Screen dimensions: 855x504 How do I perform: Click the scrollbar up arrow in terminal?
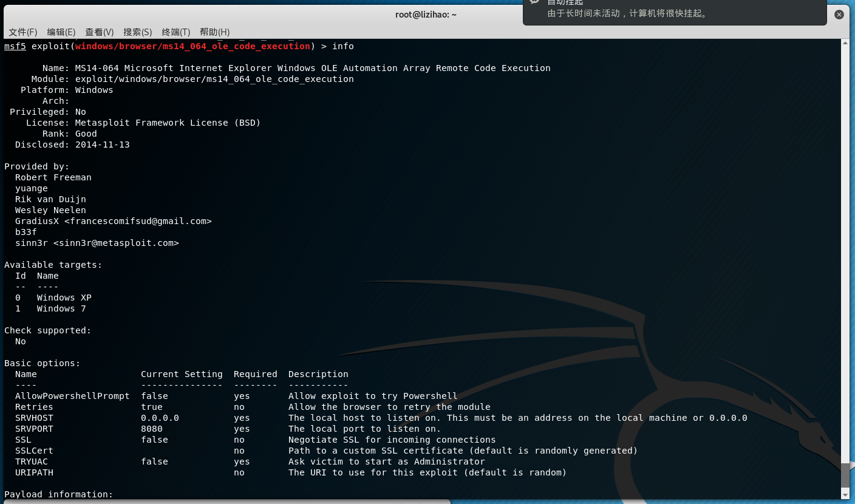pyautogui.click(x=845, y=43)
